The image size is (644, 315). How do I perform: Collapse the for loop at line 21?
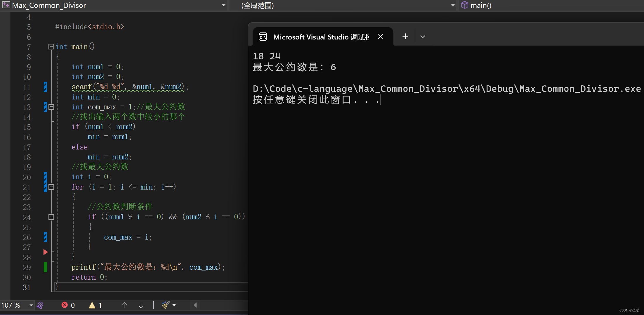51,187
